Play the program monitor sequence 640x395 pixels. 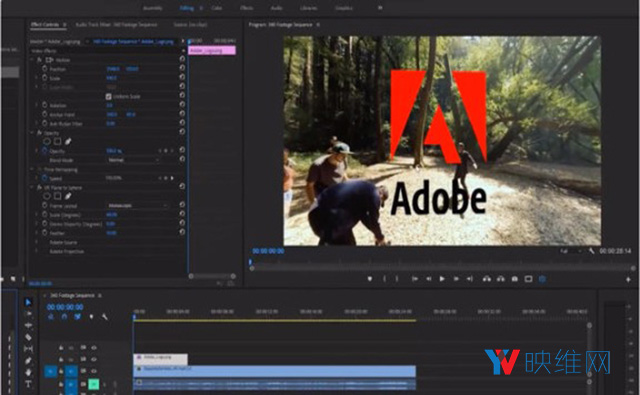(442, 279)
